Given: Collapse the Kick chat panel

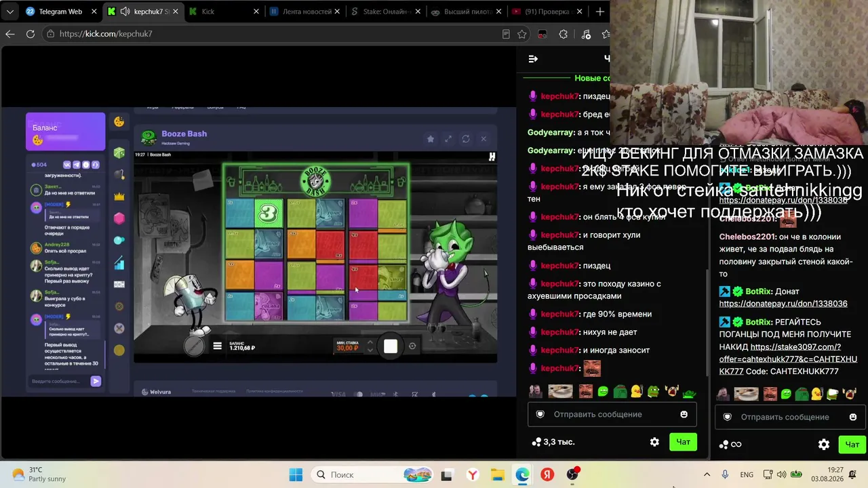Looking at the screenshot, I should (533, 59).
